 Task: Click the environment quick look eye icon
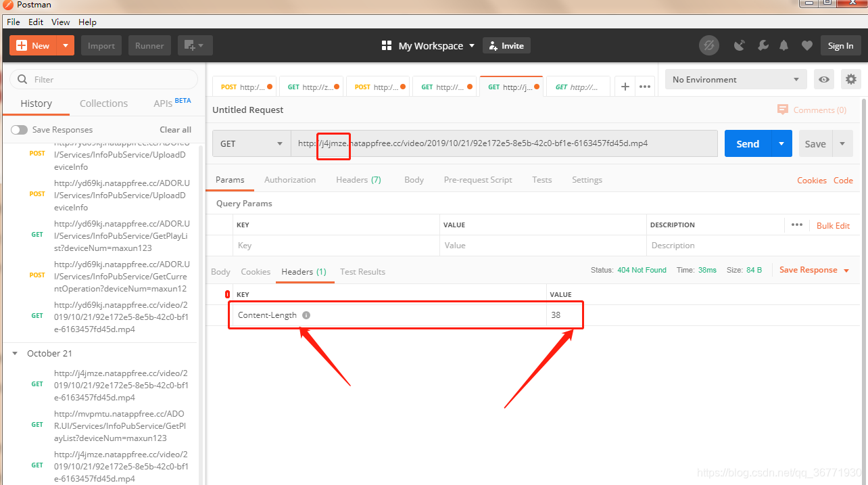tap(823, 79)
